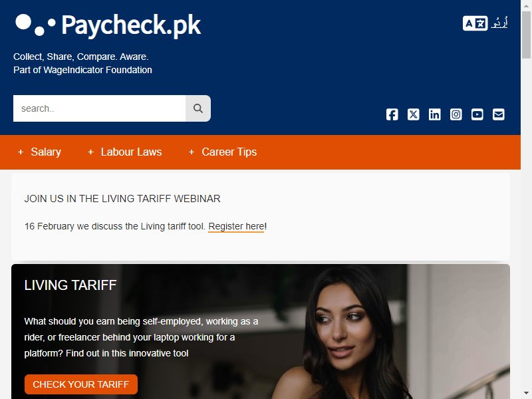Open the YouTube social icon

pos(477,114)
